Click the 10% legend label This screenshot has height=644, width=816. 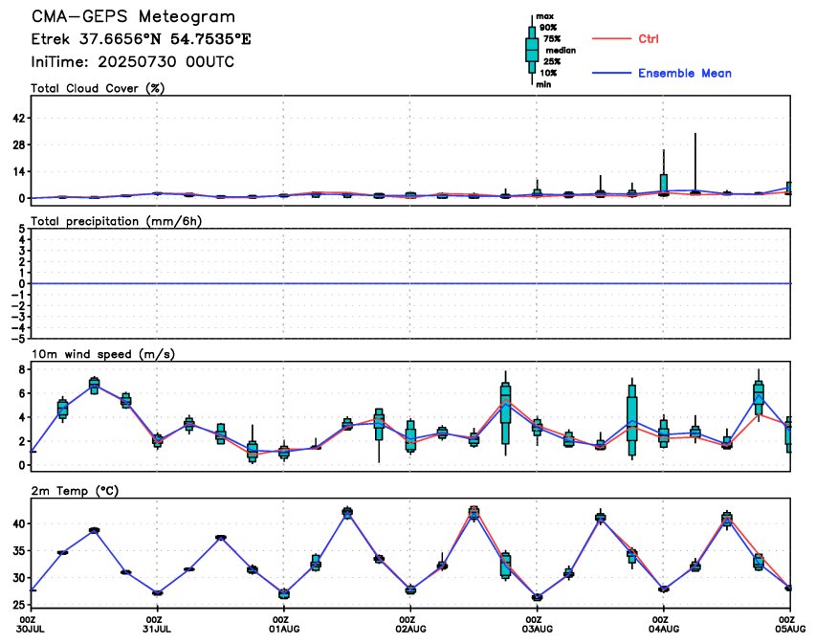tap(548, 73)
